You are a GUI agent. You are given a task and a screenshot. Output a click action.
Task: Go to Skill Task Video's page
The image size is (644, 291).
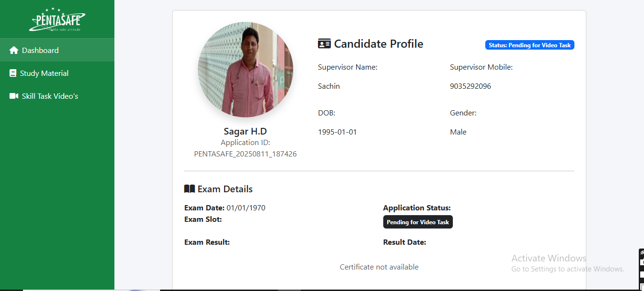pyautogui.click(x=50, y=96)
